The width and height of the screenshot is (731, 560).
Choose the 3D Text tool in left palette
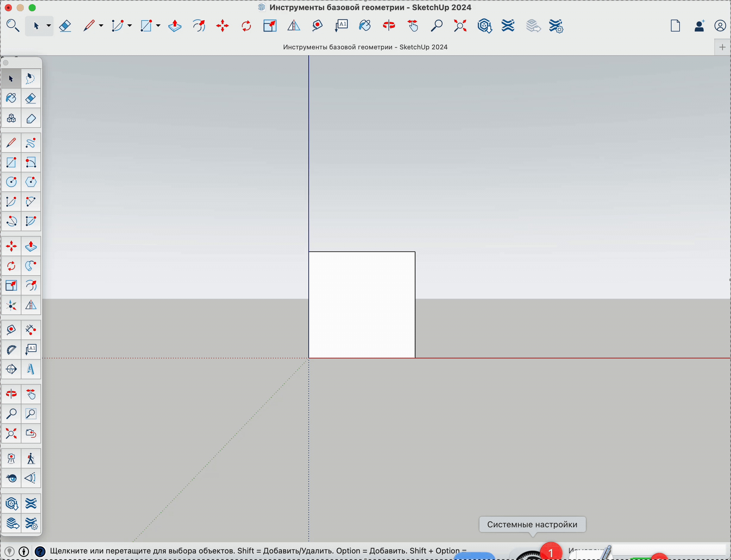[x=31, y=369]
